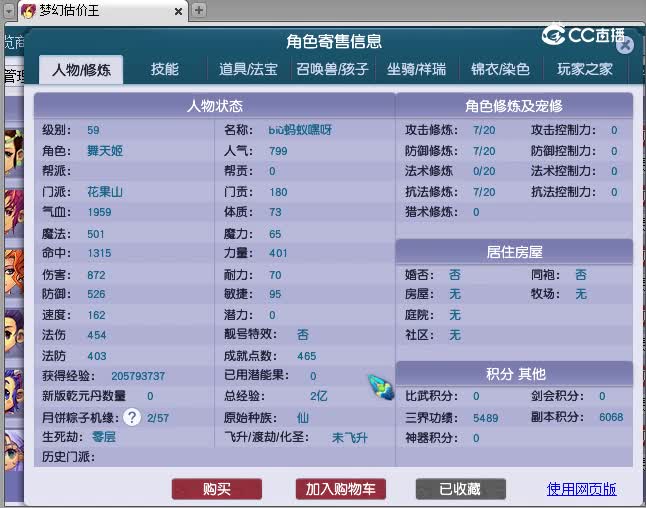Click the character name bic蚂蚁嘿呀
Screen dimensions: 646x508
coord(300,130)
